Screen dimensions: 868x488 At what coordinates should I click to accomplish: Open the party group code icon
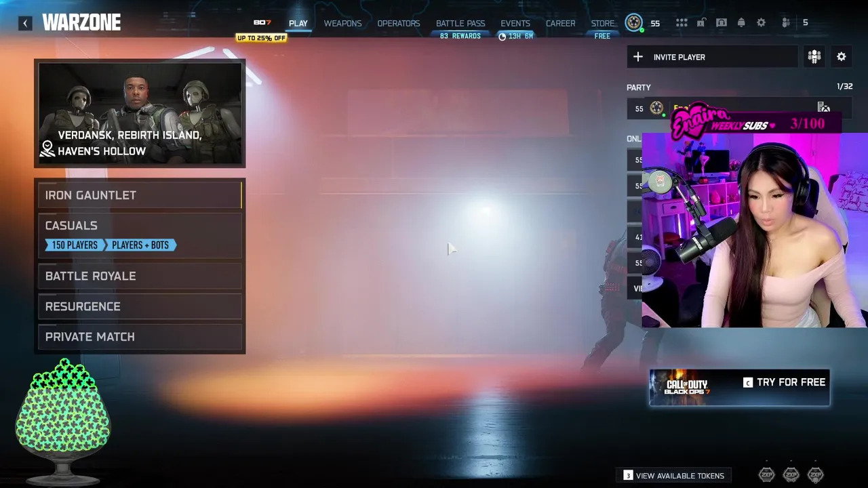[x=814, y=57]
